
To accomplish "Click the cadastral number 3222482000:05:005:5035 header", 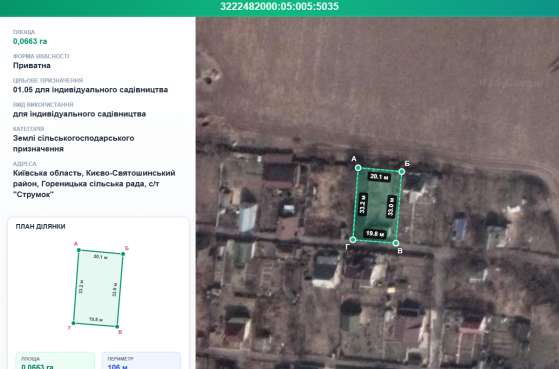I will pos(280,6).
